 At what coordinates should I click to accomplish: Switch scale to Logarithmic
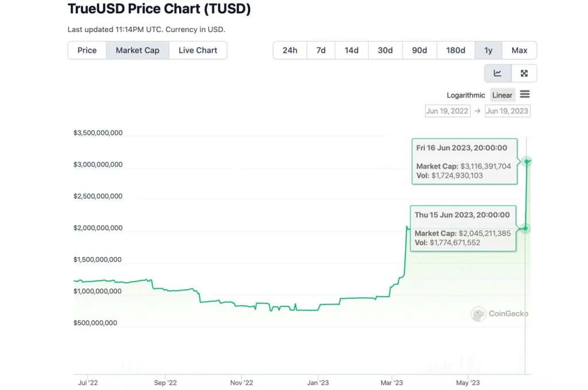[x=466, y=95]
